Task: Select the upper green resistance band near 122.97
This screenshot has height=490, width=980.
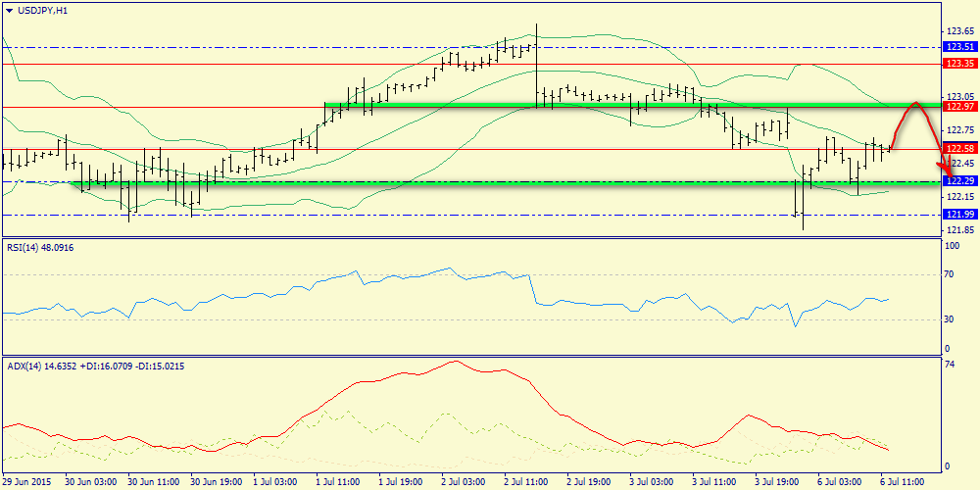Action: click(x=633, y=105)
